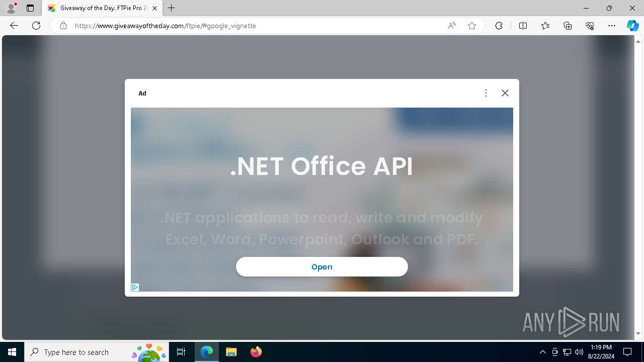Open the Extensions menu
This screenshot has width=644, height=362.
click(499, 26)
